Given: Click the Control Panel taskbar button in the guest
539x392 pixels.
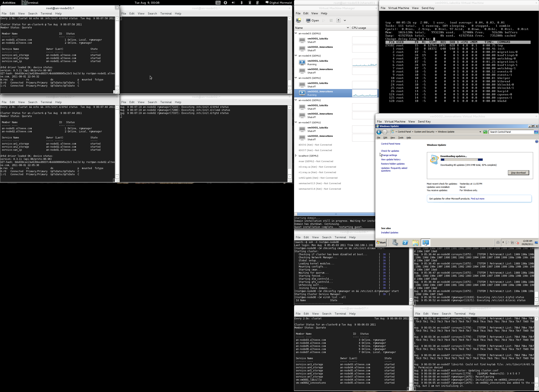Looking at the screenshot, I should [x=426, y=243].
